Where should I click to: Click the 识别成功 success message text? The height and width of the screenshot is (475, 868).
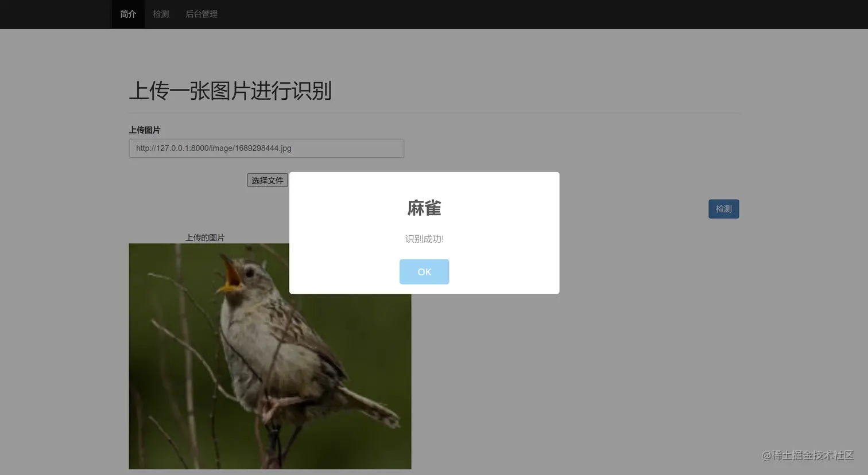coord(424,239)
